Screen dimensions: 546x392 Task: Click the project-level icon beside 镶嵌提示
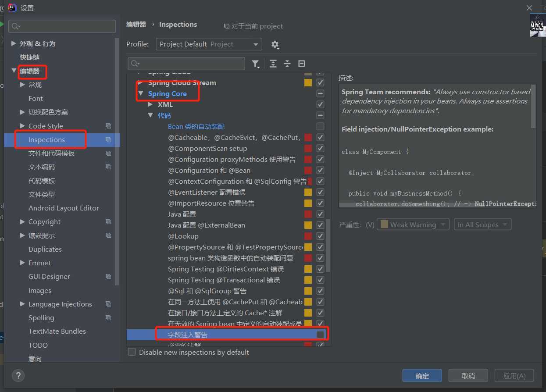108,235
